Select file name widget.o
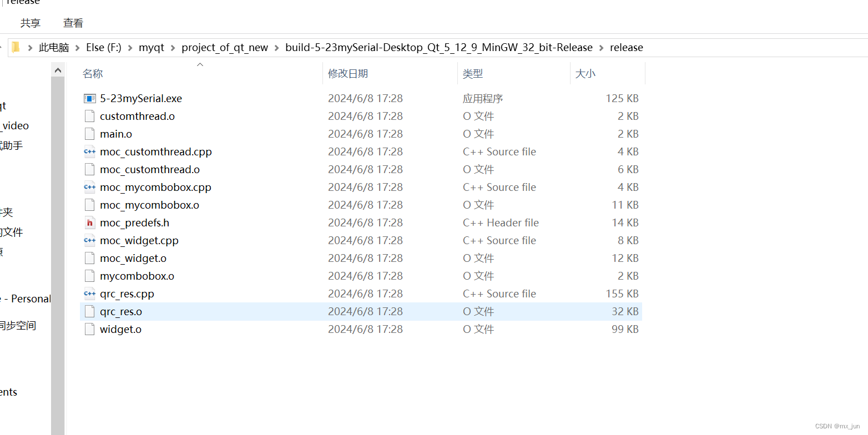 coord(120,329)
